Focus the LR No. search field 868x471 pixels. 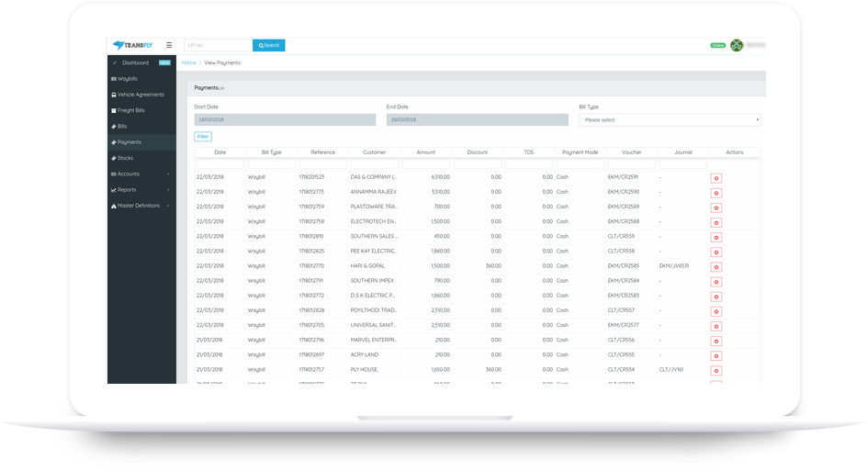(x=218, y=45)
